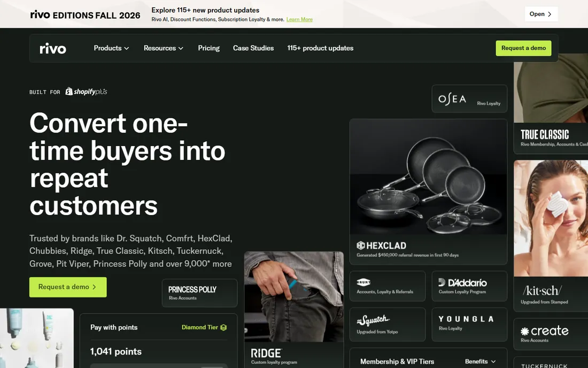Click the Dr. Squatch logo
The height and width of the screenshot is (368, 588).
(x=373, y=320)
